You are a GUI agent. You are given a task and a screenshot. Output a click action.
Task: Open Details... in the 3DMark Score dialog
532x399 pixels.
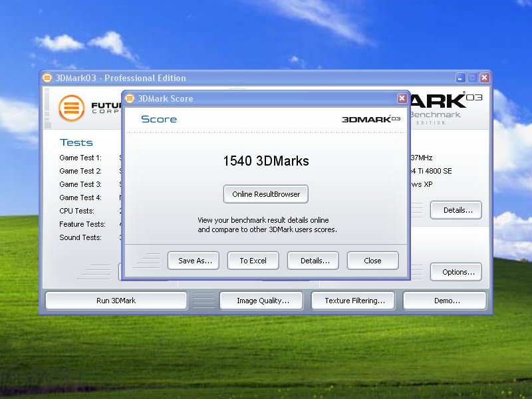pyautogui.click(x=313, y=261)
